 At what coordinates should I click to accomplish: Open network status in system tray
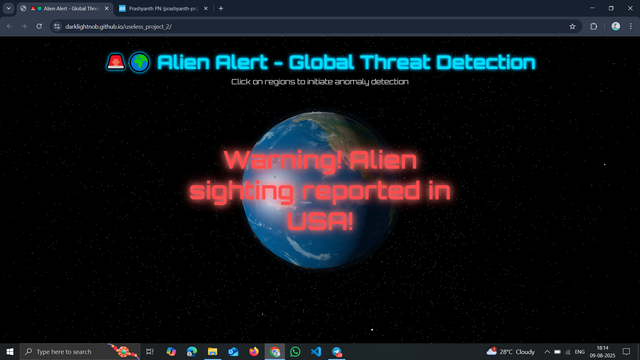click(568, 352)
